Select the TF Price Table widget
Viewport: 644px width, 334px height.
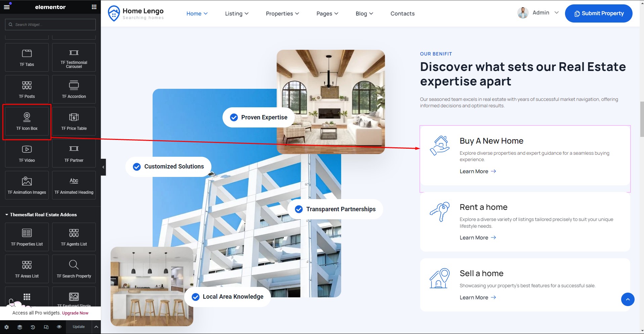point(74,121)
